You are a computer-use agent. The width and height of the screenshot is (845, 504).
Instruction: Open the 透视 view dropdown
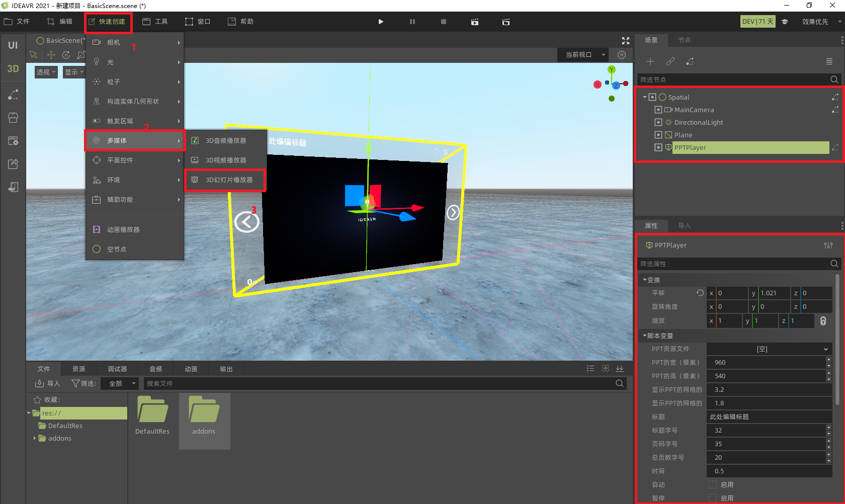click(46, 72)
